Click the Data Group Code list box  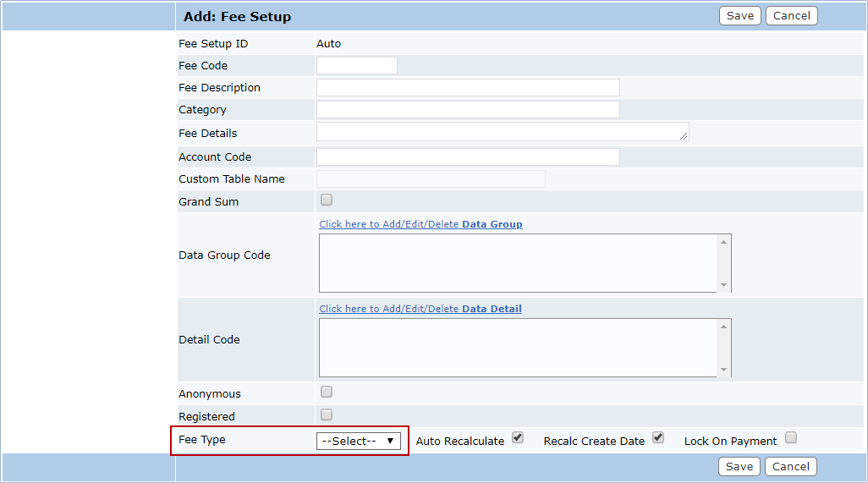[517, 263]
